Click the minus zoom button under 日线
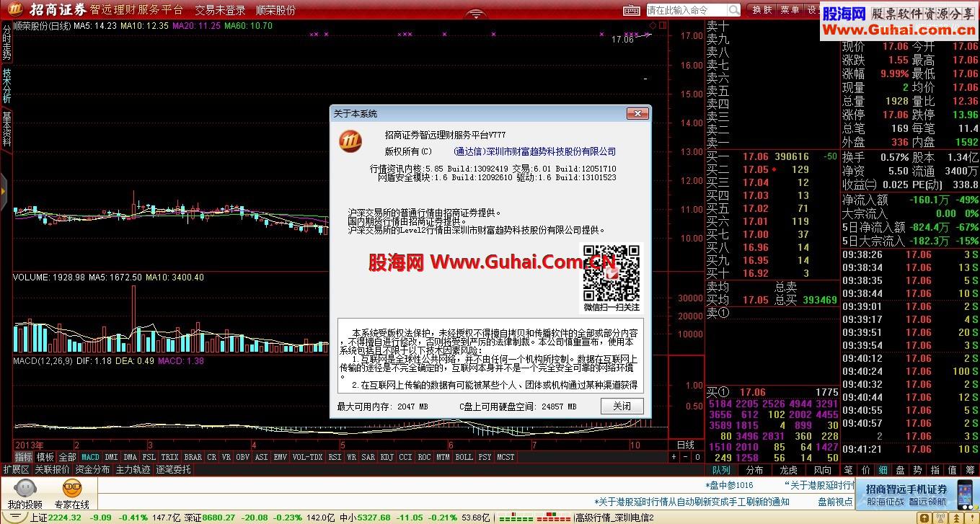This screenshot has height=524, width=980. click(x=685, y=457)
